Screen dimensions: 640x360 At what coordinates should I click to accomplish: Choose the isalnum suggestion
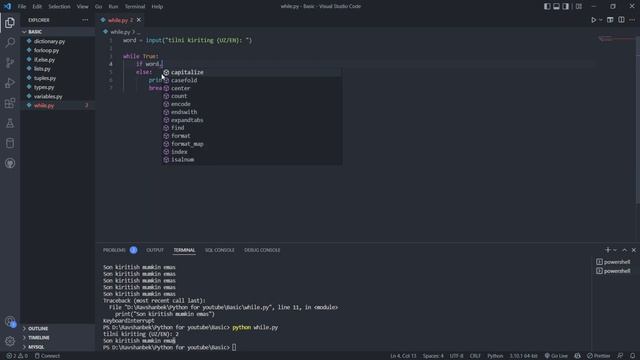pyautogui.click(x=251, y=160)
